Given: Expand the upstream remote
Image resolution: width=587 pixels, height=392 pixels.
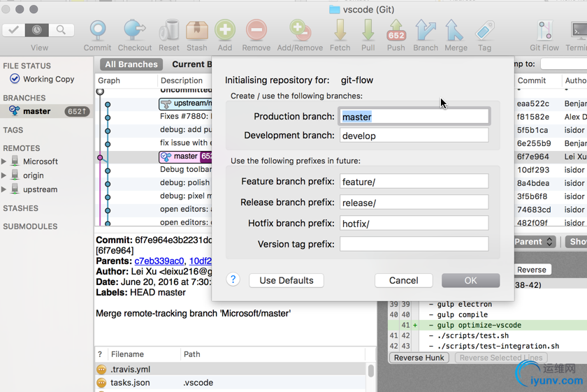Looking at the screenshot, I should pyautogui.click(x=3, y=189).
